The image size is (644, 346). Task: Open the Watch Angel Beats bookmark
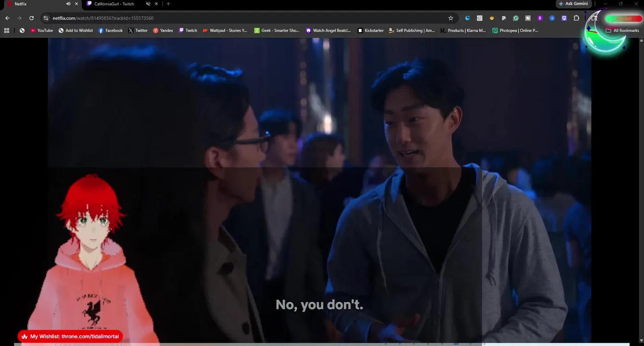(328, 30)
